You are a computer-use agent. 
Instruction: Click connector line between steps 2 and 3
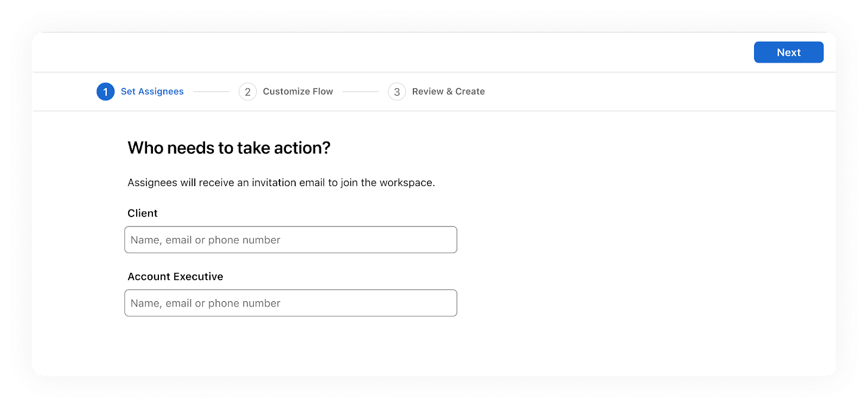point(360,92)
